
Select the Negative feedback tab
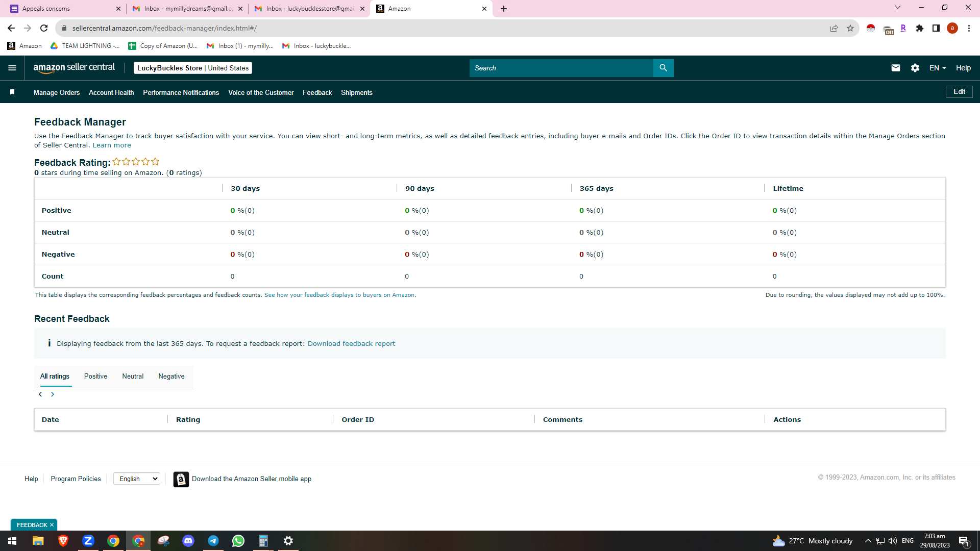click(x=171, y=377)
